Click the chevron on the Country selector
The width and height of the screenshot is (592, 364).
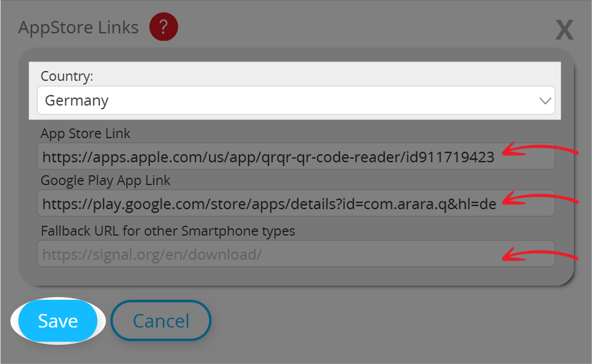(545, 100)
